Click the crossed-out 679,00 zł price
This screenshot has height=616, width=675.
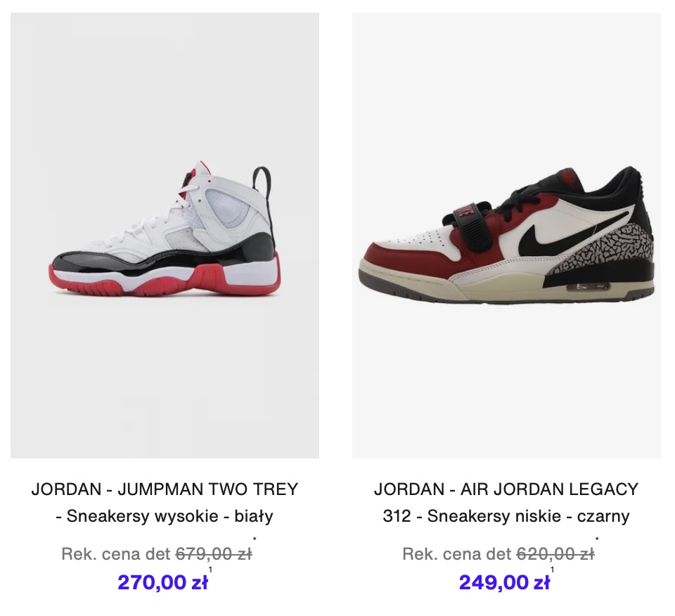click(x=214, y=553)
